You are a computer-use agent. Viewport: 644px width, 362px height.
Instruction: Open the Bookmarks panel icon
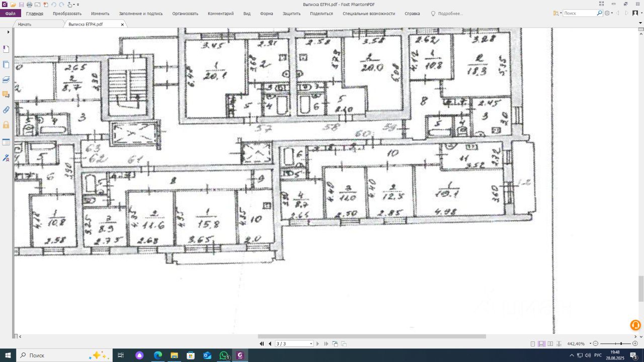7,49
